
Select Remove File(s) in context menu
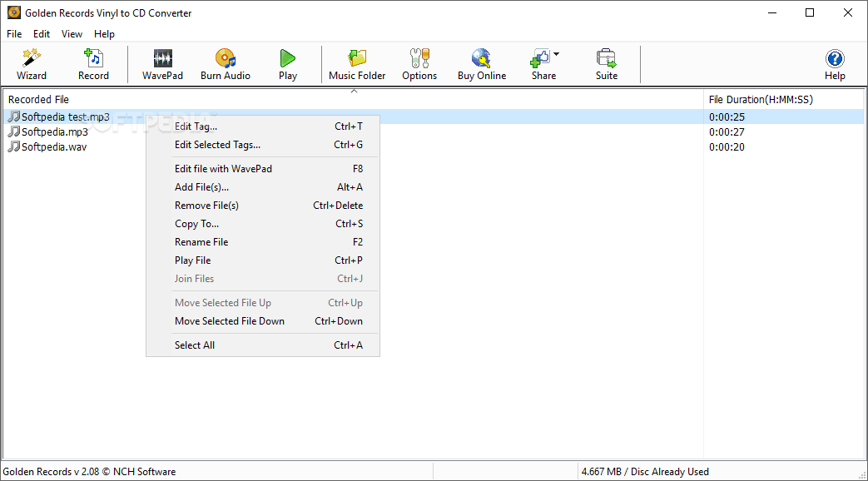pos(263,206)
